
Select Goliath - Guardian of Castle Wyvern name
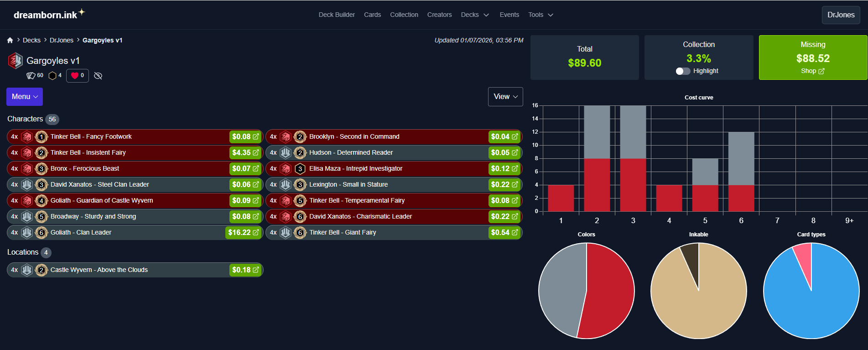102,201
